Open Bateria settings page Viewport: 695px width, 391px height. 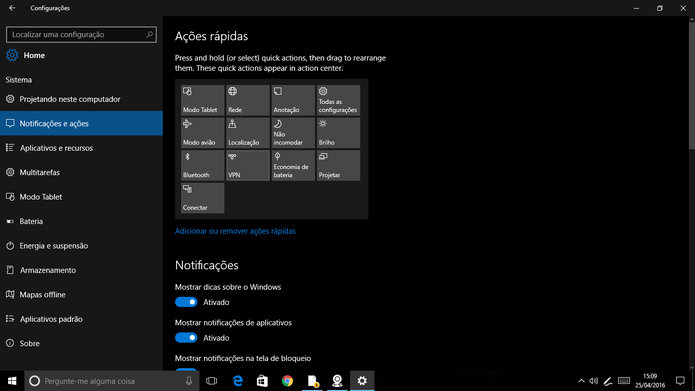point(82,221)
